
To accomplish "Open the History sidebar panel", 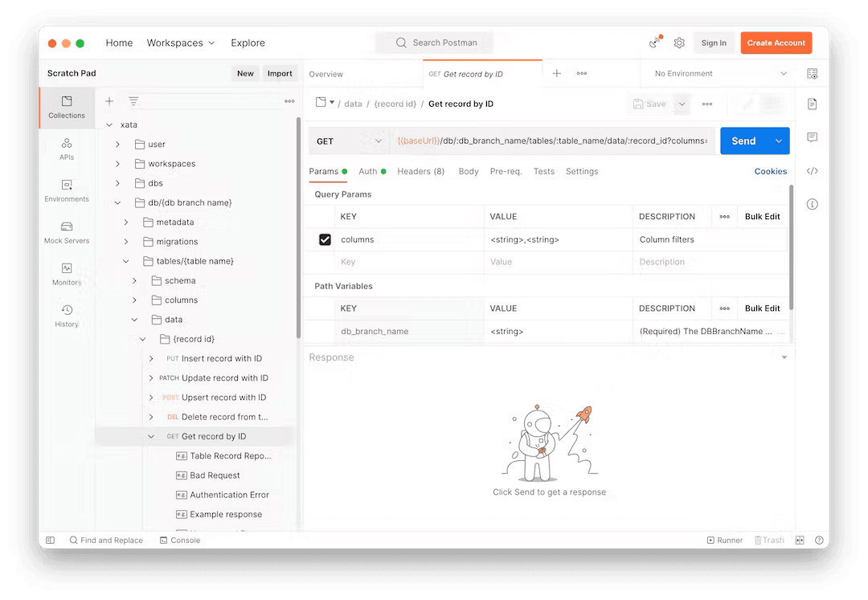I will (67, 316).
